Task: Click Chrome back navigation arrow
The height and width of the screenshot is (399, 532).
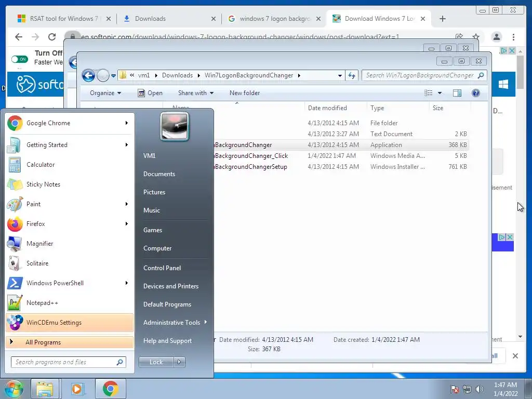Action: (x=19, y=37)
